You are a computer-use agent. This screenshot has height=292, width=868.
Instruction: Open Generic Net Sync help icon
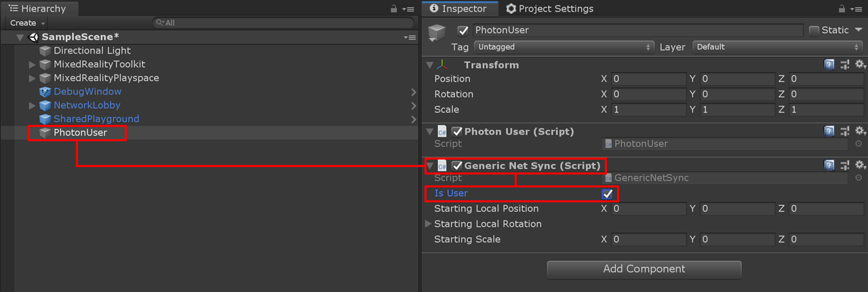coord(829,165)
